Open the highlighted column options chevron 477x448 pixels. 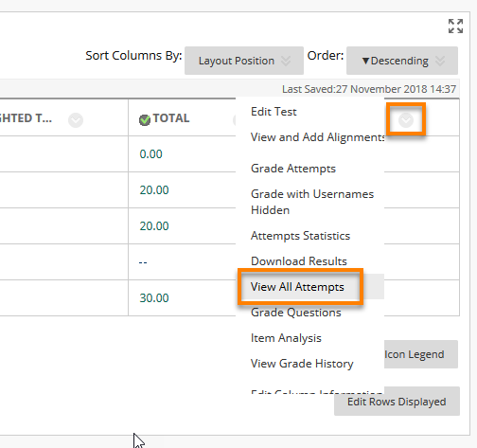pos(406,120)
